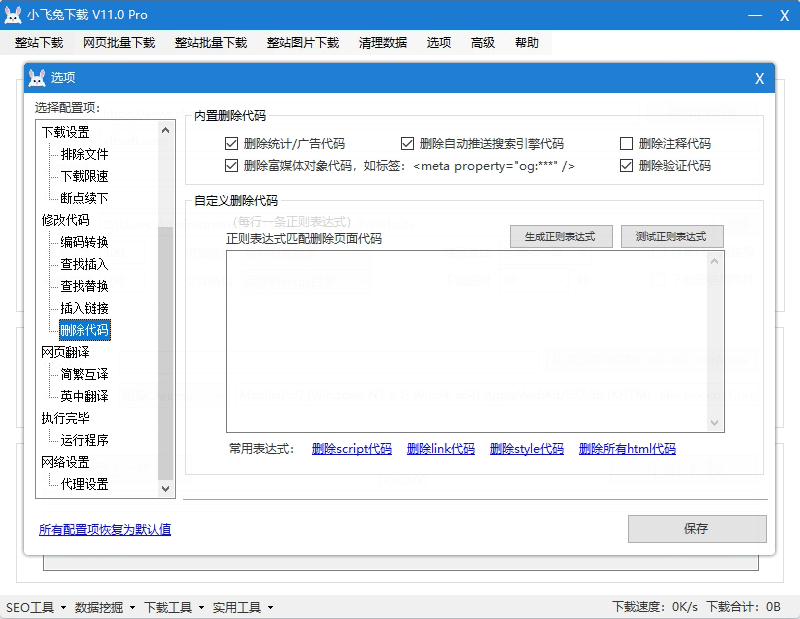Viewport: 800px width, 619px height.
Task: Expand the 实用工具 dropdown menu
Action: pos(242,607)
